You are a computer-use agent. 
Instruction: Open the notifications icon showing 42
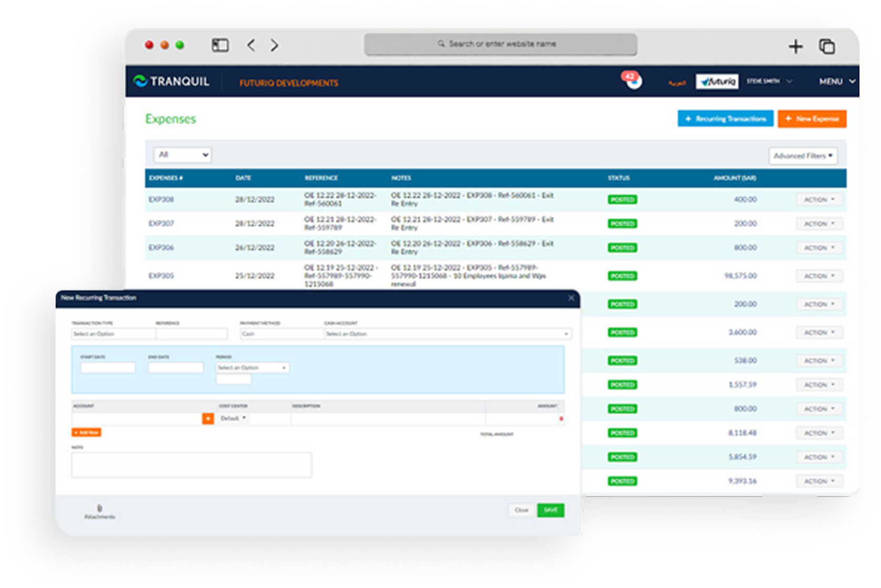click(x=633, y=81)
